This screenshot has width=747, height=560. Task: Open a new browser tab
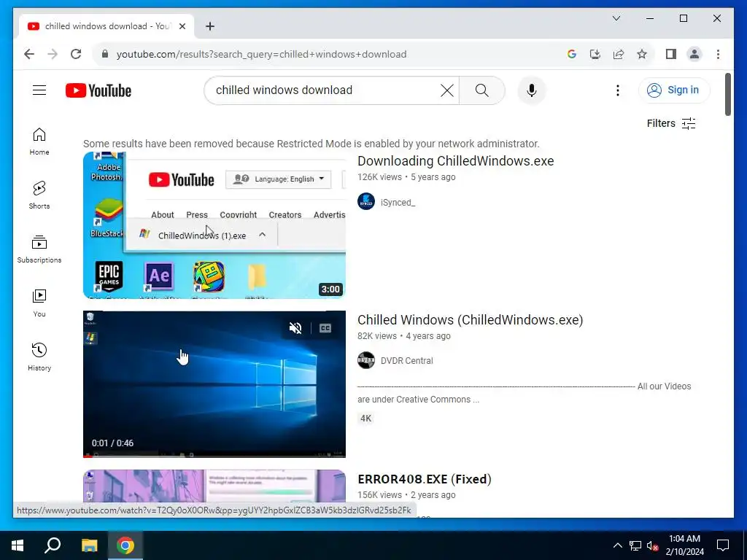click(210, 26)
